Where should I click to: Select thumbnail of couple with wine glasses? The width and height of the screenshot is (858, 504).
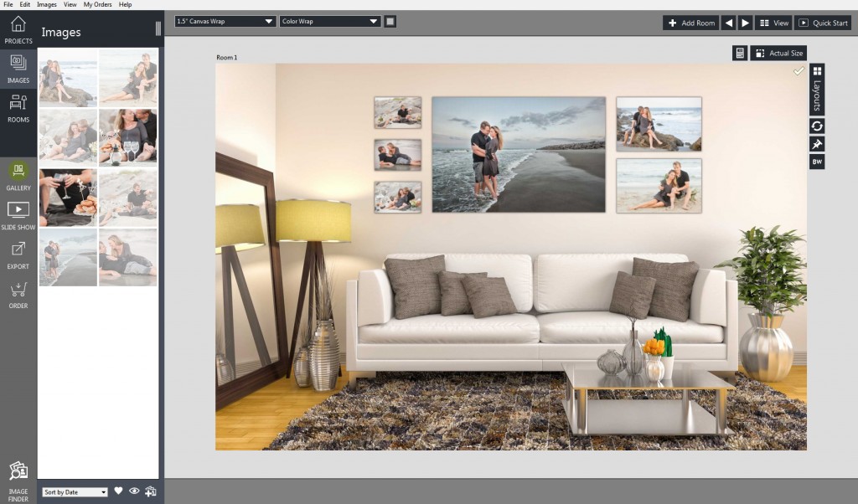(128, 137)
